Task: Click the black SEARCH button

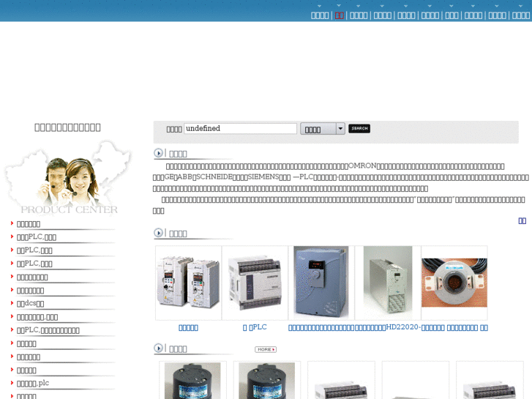Action: point(359,128)
